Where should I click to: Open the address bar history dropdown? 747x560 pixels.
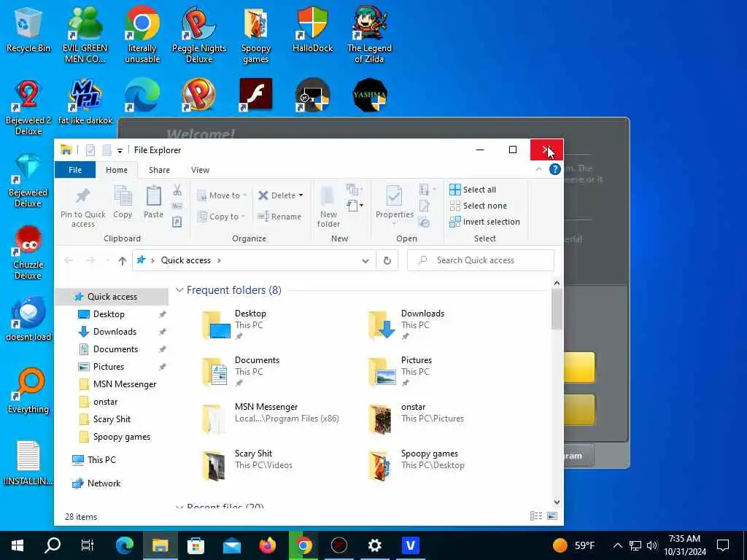click(365, 260)
